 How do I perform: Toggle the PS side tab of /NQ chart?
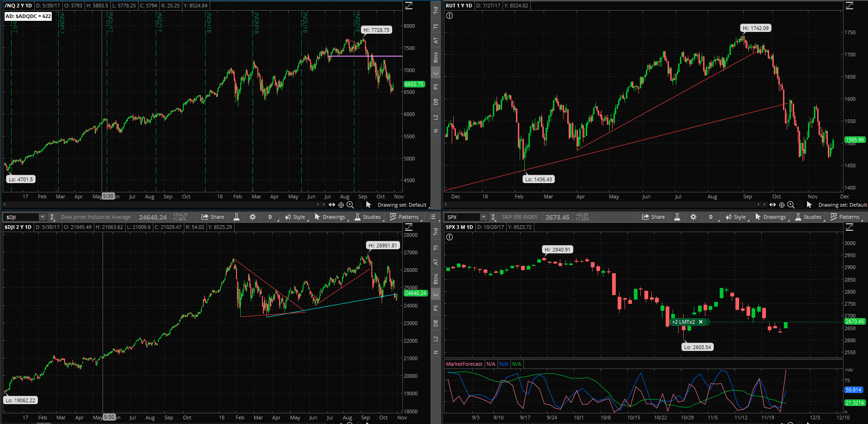point(436,87)
